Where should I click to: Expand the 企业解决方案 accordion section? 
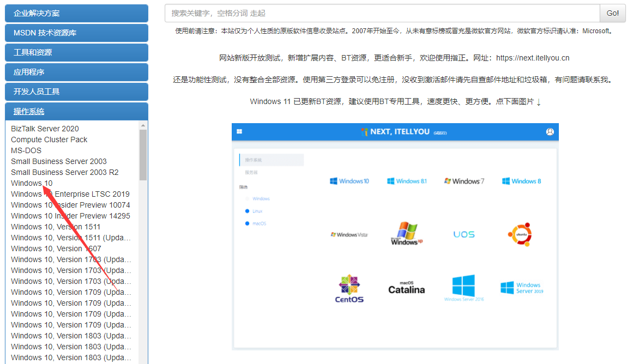[77, 13]
